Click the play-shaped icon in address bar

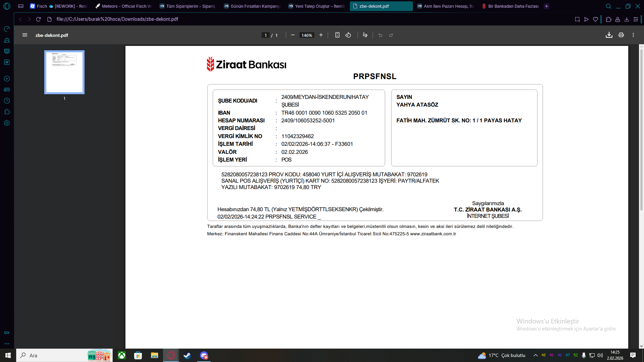point(586,19)
